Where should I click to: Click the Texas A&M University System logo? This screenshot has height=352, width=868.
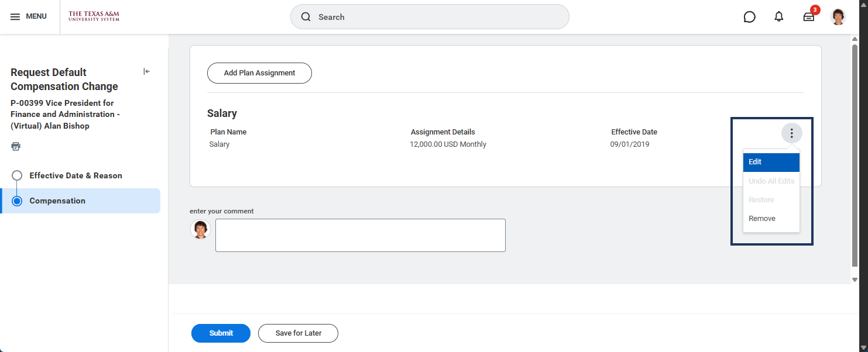click(x=94, y=16)
